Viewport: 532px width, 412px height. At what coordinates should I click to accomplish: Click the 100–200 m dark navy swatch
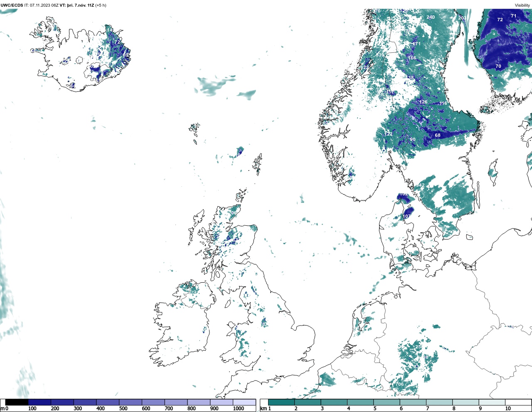click(40, 402)
